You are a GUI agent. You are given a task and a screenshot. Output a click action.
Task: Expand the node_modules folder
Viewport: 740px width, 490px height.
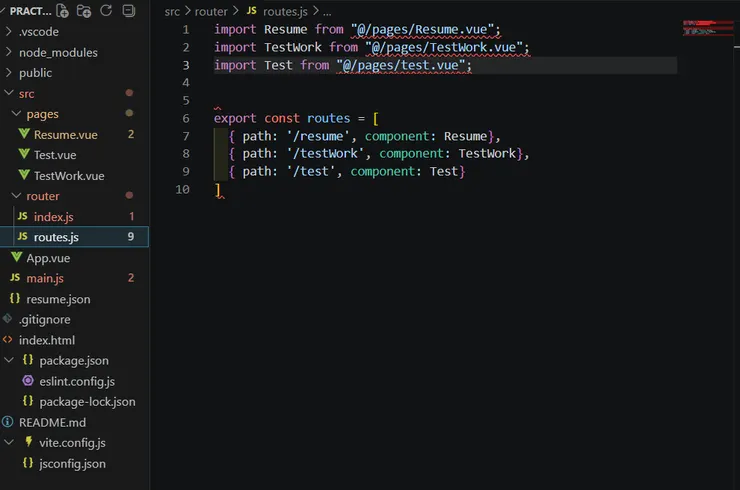(x=9, y=52)
